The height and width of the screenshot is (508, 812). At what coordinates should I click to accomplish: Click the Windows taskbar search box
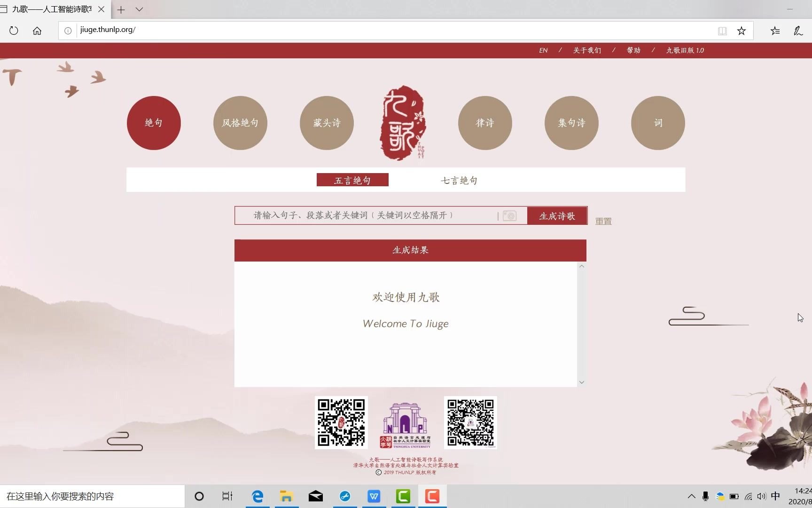(92, 496)
